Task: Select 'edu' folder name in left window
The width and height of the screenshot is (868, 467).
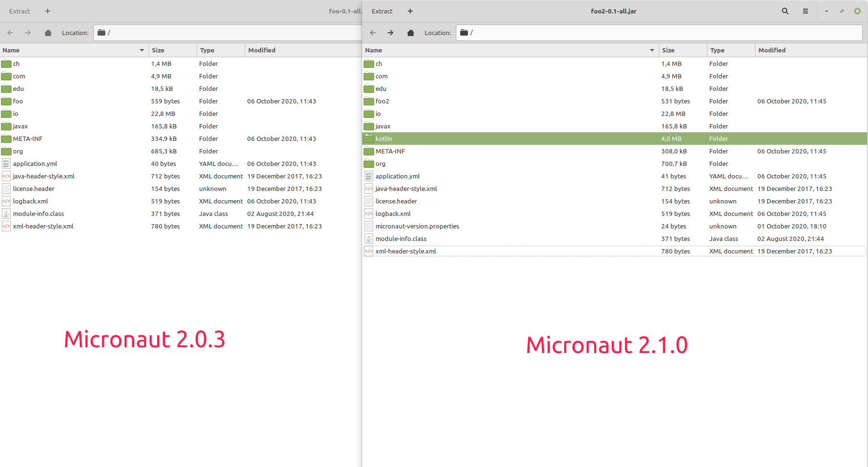Action: 18,88
